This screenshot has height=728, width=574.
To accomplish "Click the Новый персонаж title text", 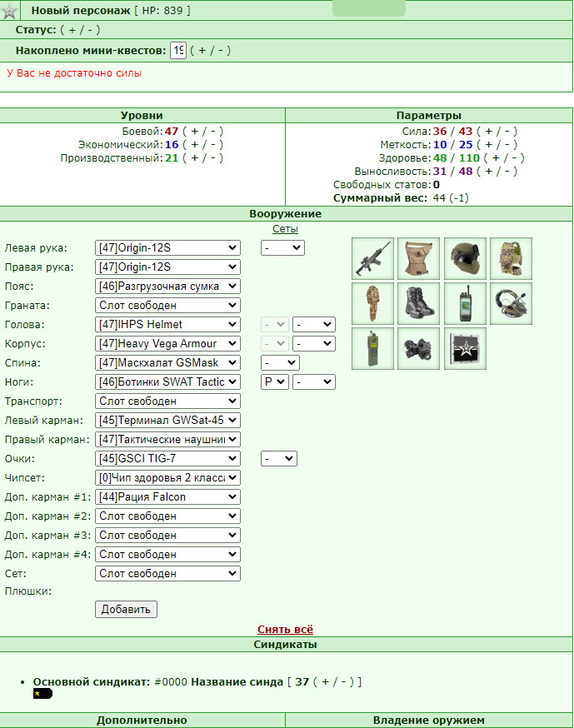I will [80, 10].
